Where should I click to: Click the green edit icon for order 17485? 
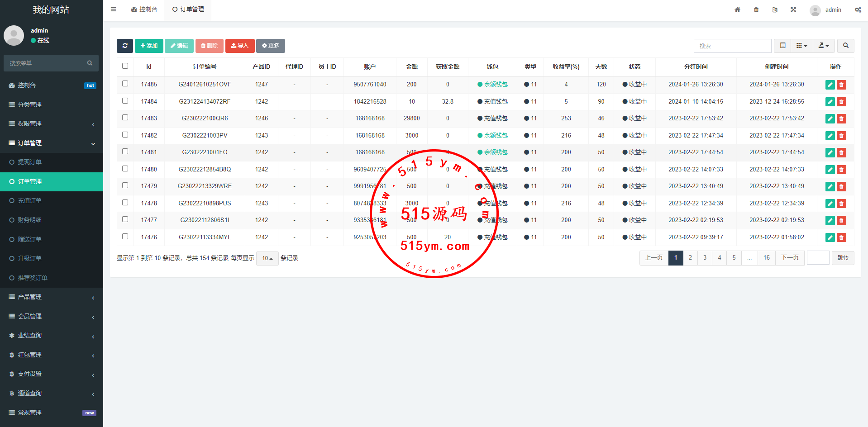830,85
